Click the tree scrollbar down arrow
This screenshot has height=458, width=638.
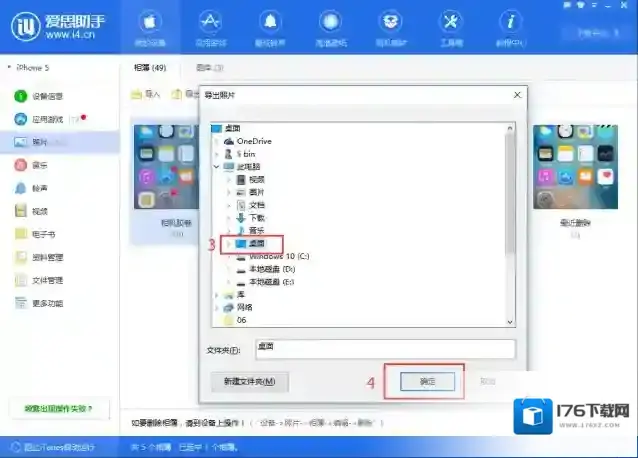point(510,321)
